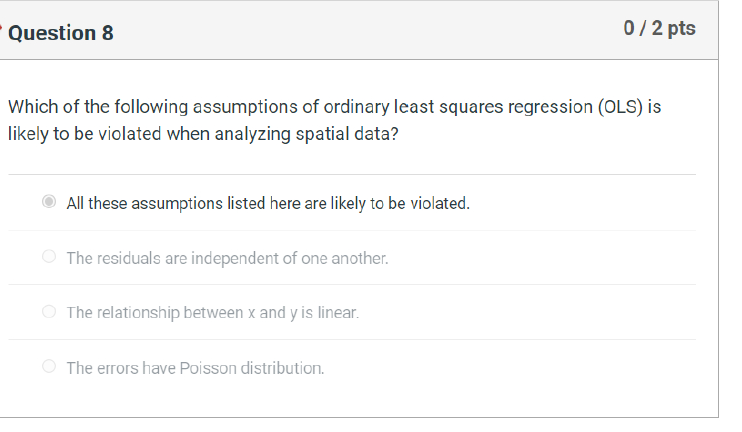Click the "0 / 2 pts" score label
742x432 pixels.
pos(659,28)
